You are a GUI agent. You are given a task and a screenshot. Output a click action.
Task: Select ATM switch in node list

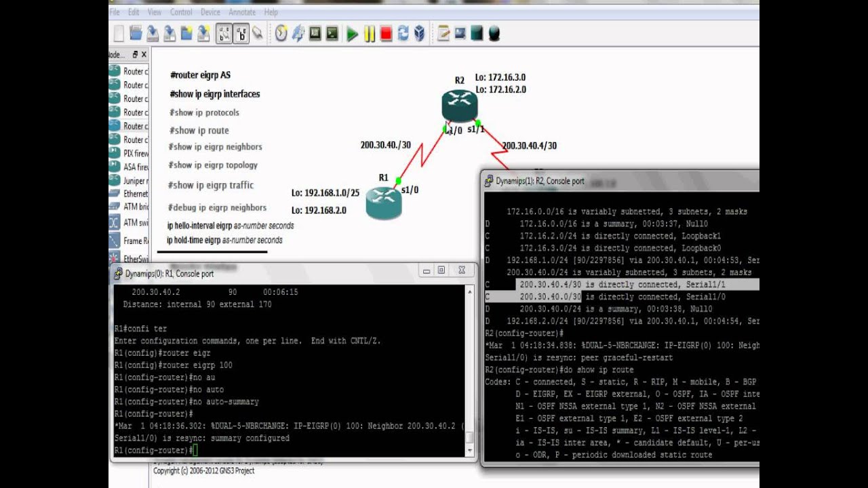[129, 222]
